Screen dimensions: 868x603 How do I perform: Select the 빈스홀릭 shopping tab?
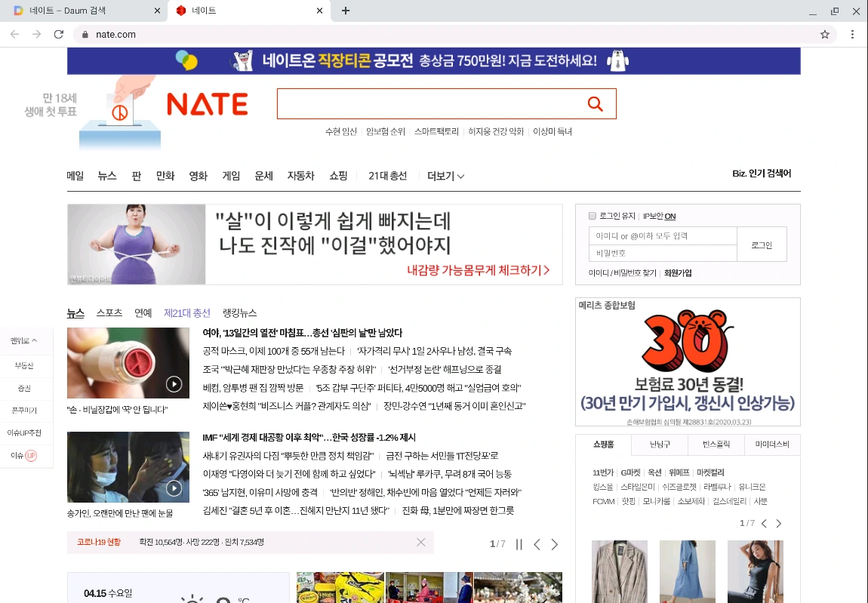tap(716, 444)
